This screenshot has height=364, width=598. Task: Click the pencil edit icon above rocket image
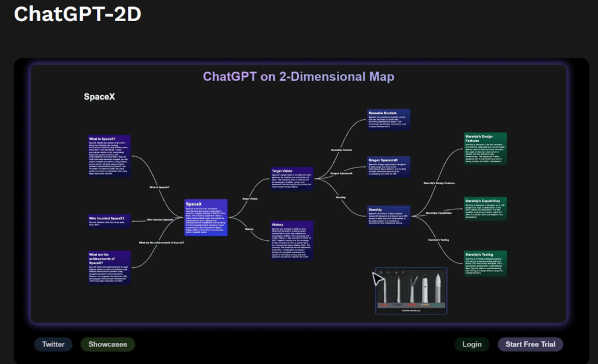[397, 272]
